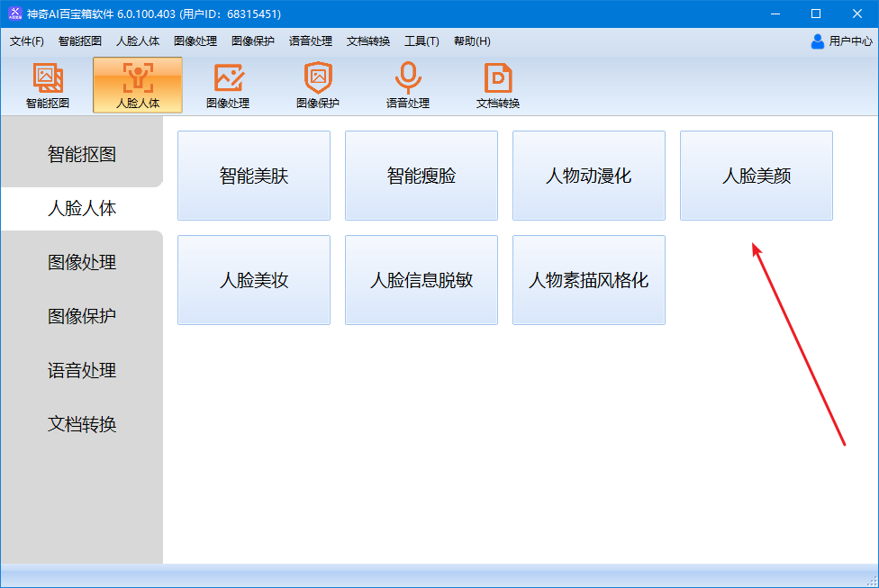Open the 文档转换 toolbar icon
This screenshot has width=879, height=588.
point(498,86)
